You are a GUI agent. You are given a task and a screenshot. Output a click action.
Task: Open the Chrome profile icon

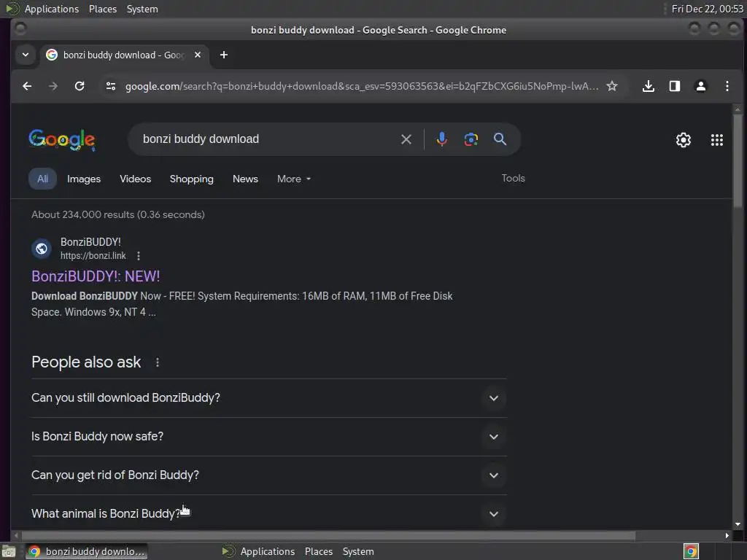(701, 86)
